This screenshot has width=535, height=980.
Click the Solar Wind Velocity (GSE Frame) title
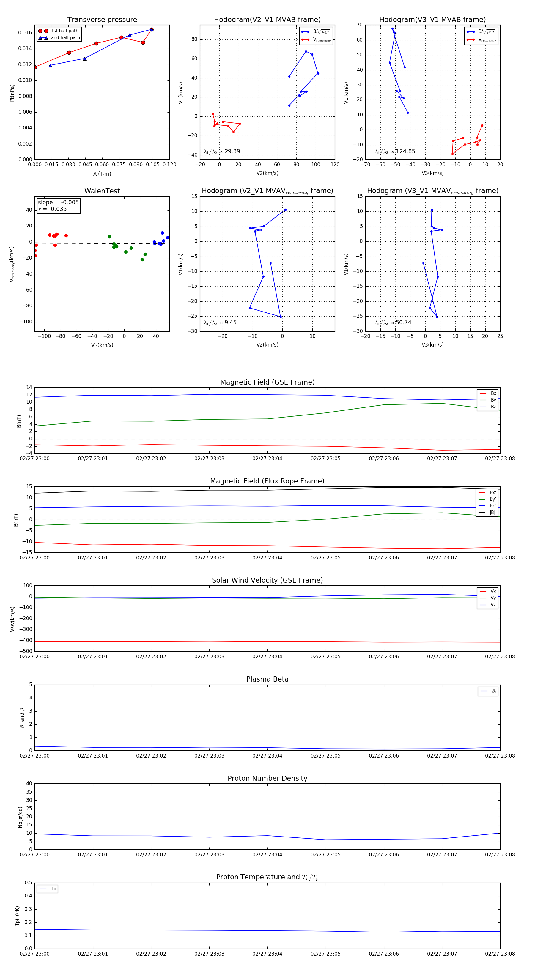(x=267, y=580)
